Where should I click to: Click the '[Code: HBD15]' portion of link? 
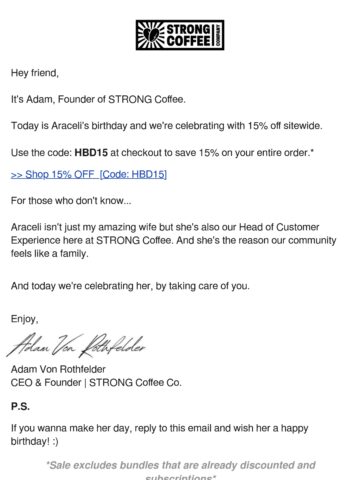click(x=133, y=174)
